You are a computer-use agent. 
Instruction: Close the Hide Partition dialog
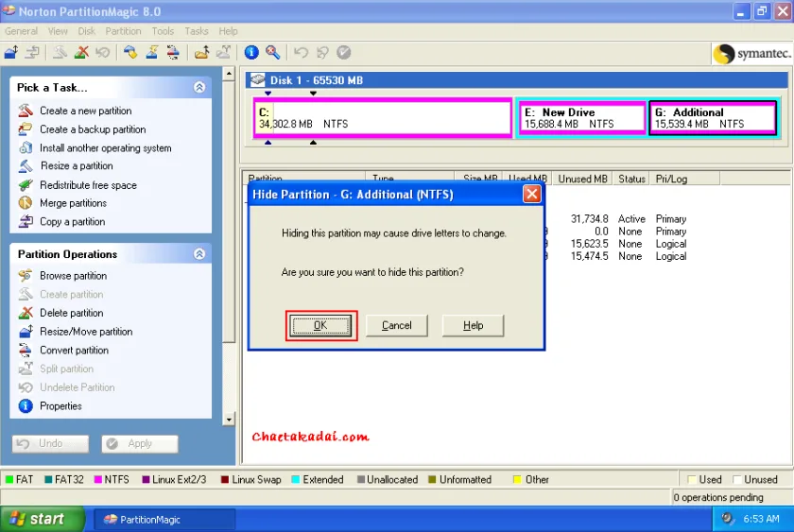click(x=531, y=194)
